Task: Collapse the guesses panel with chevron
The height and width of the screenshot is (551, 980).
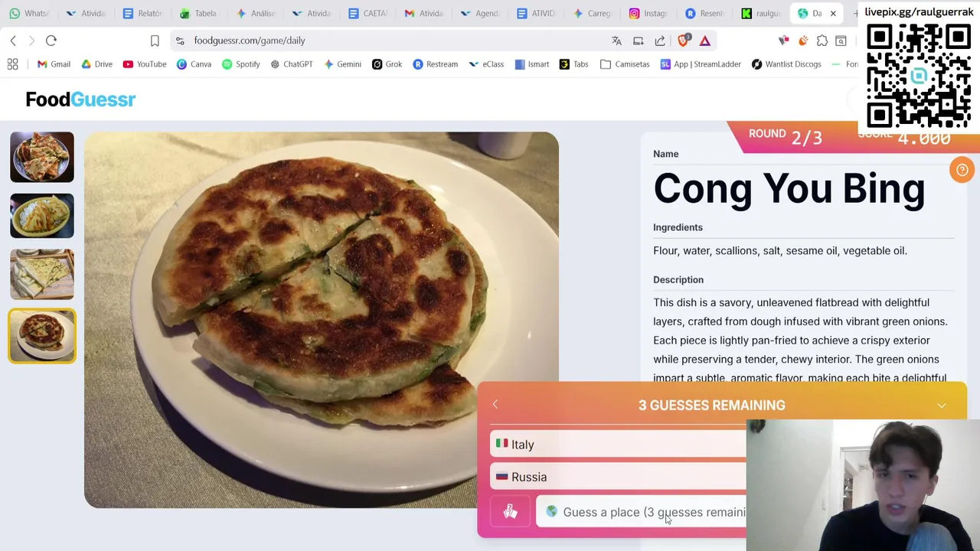Action: [x=941, y=406]
